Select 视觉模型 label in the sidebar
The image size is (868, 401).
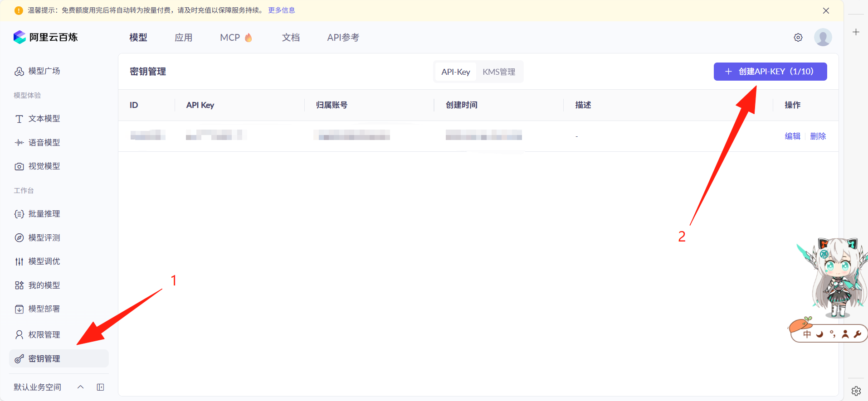44,166
